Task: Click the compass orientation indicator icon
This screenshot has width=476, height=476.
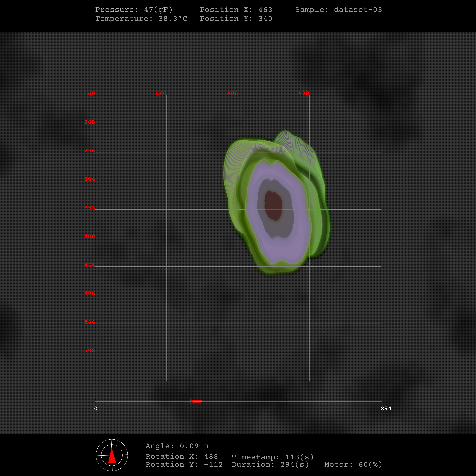Action: tap(112, 455)
